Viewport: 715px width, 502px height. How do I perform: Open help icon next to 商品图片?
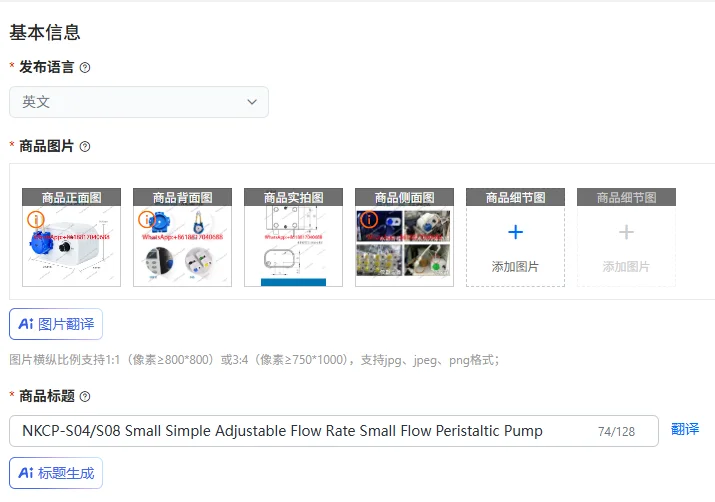85,146
